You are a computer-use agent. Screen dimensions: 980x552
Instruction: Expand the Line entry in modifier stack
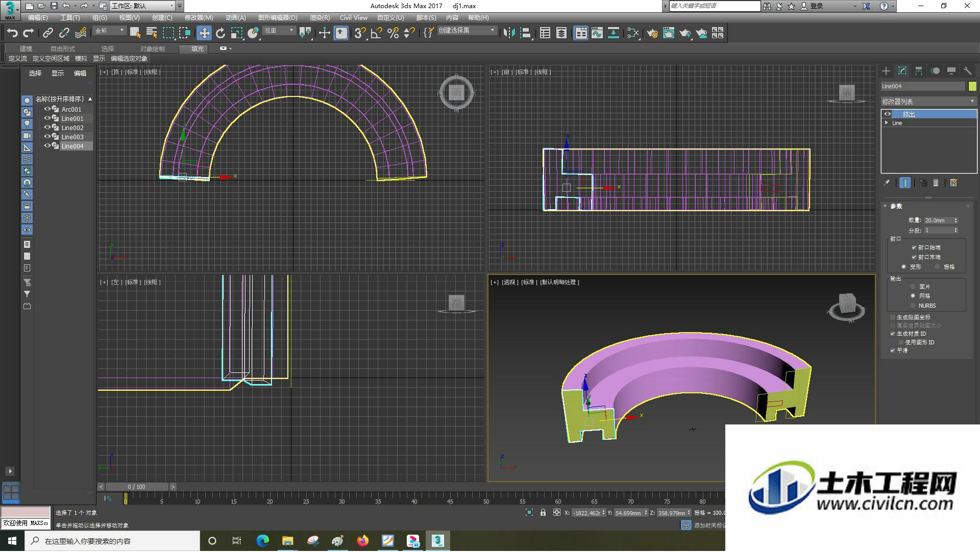887,123
